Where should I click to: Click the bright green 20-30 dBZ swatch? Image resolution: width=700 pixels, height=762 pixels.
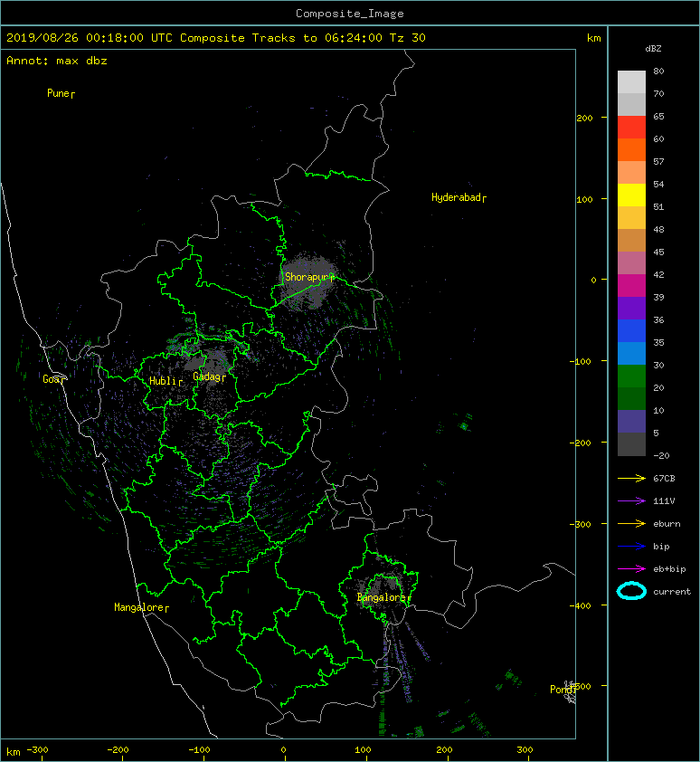click(x=631, y=376)
